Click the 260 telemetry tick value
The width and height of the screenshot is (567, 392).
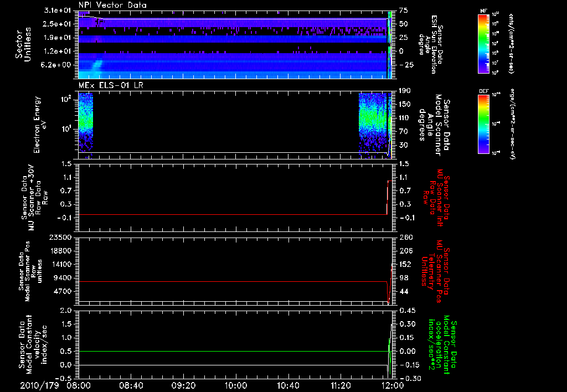click(x=406, y=237)
